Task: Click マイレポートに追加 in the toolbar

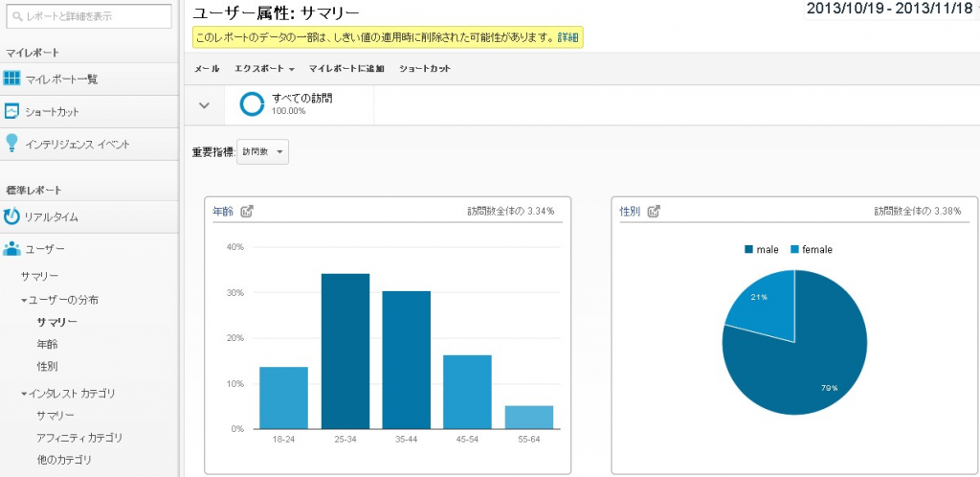Action: 346,69
